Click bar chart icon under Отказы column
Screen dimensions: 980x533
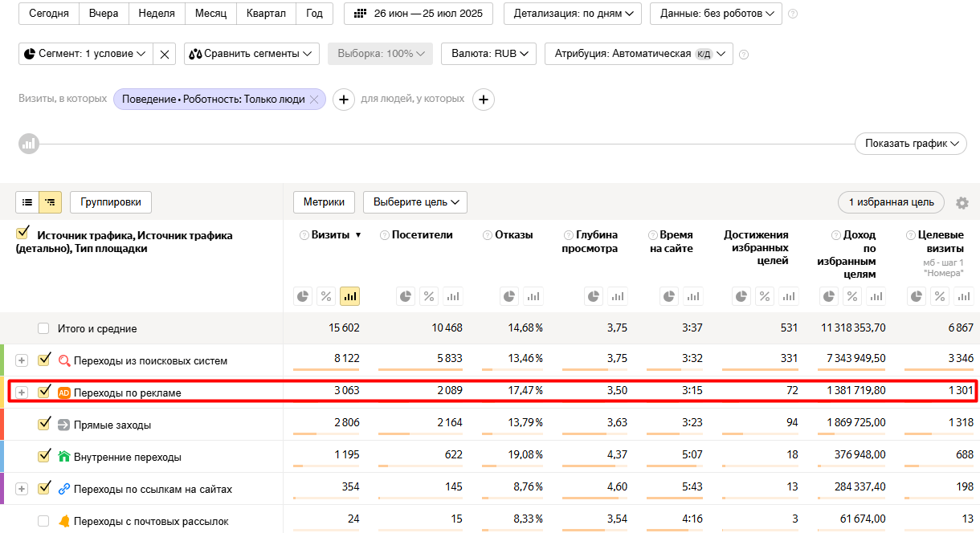(x=534, y=296)
